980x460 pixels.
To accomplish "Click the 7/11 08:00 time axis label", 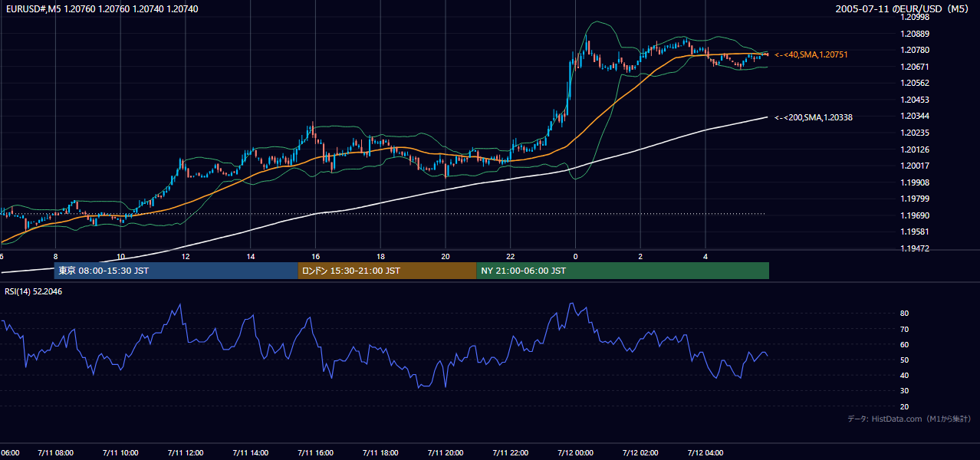I will tap(55, 453).
